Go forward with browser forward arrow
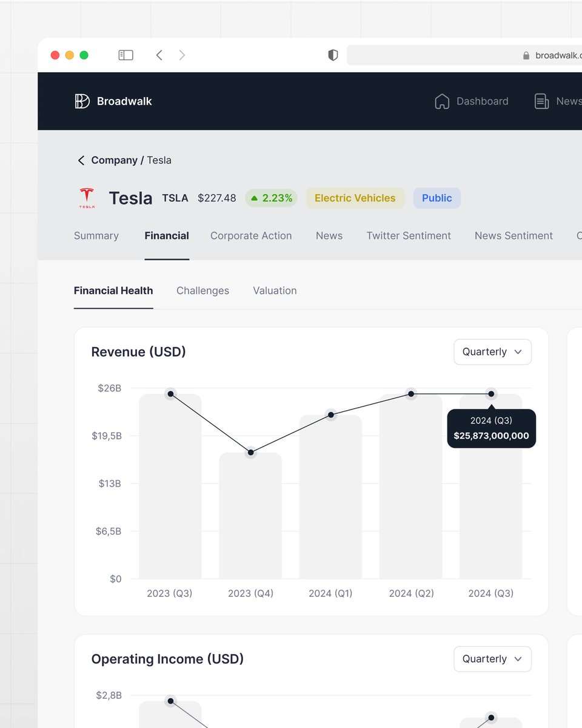 click(x=182, y=55)
